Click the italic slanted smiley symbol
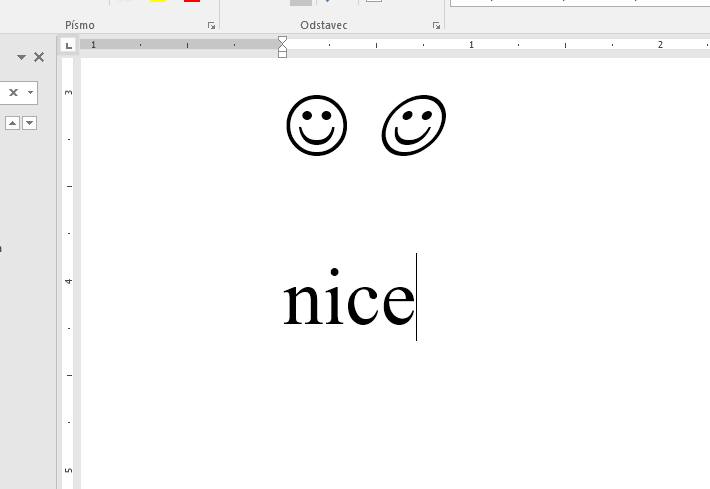710x489 pixels. pos(414,125)
